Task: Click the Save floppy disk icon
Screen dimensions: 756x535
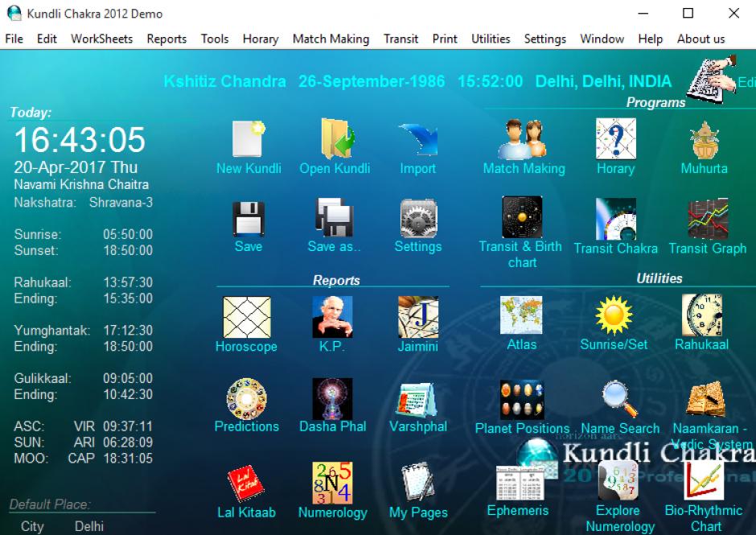Action: (249, 219)
